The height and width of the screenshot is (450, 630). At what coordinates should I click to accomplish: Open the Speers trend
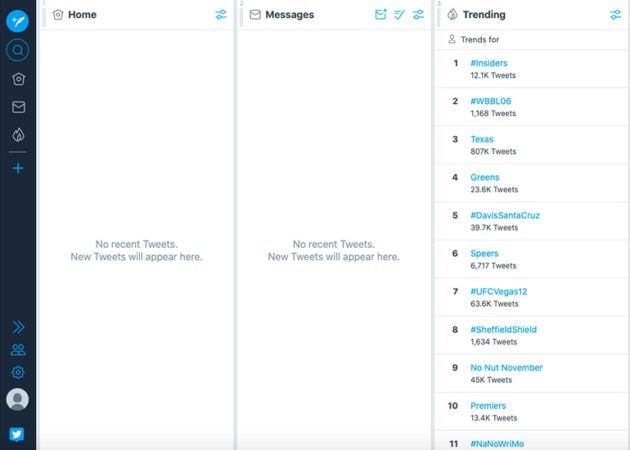click(x=484, y=254)
